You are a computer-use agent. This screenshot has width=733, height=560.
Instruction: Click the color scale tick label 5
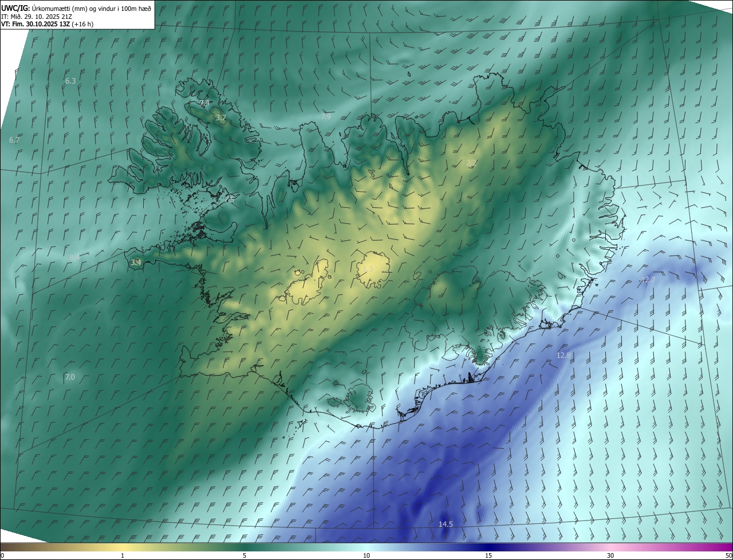tap(245, 555)
